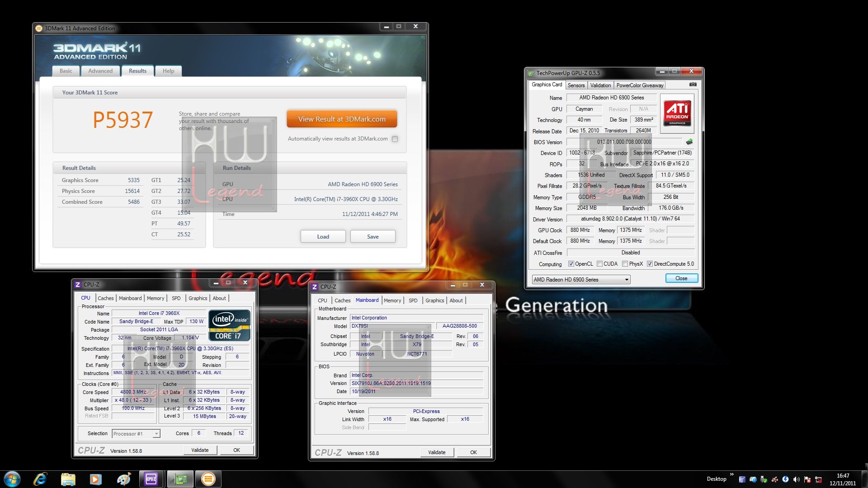Screen dimensions: 868x488
Task: Open the Windows Start menu
Action: tap(12, 479)
